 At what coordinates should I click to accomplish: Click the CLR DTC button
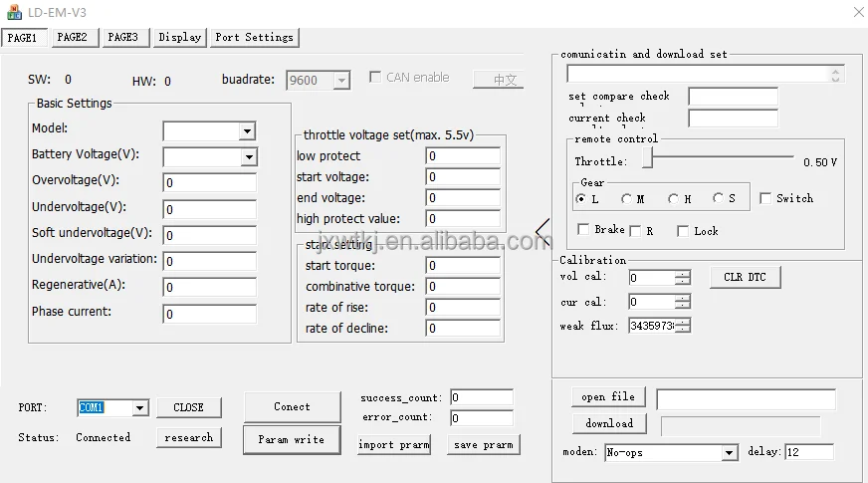[x=746, y=277]
